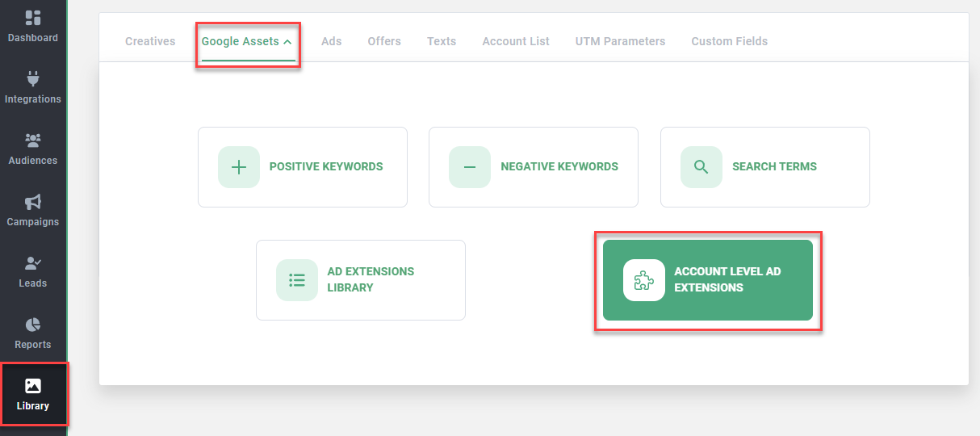Open the UTM Parameters tab

click(x=620, y=41)
